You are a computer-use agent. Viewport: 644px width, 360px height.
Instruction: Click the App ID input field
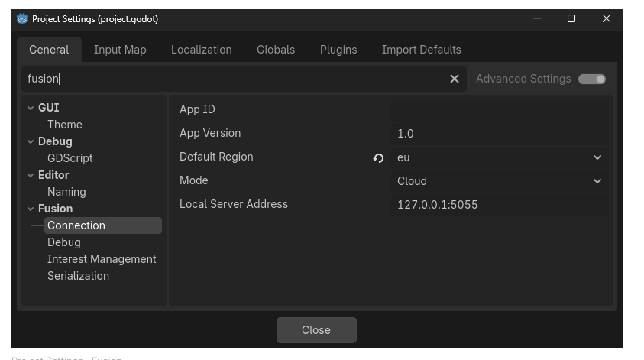tap(500, 110)
